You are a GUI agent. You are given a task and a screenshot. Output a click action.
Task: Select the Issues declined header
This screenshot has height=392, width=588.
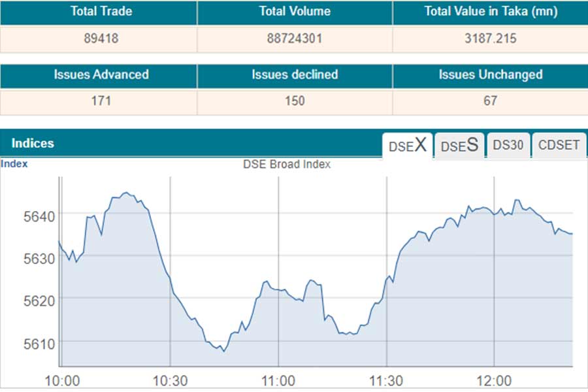pyautogui.click(x=295, y=74)
